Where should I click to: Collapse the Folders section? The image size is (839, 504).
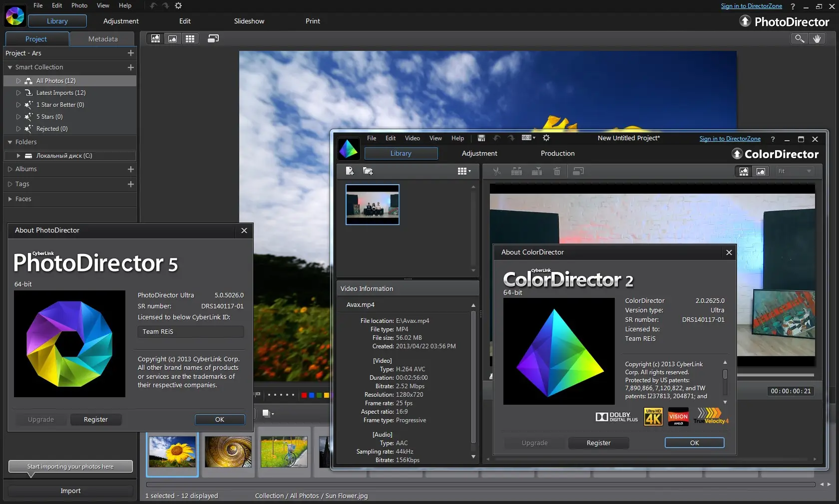tap(10, 142)
